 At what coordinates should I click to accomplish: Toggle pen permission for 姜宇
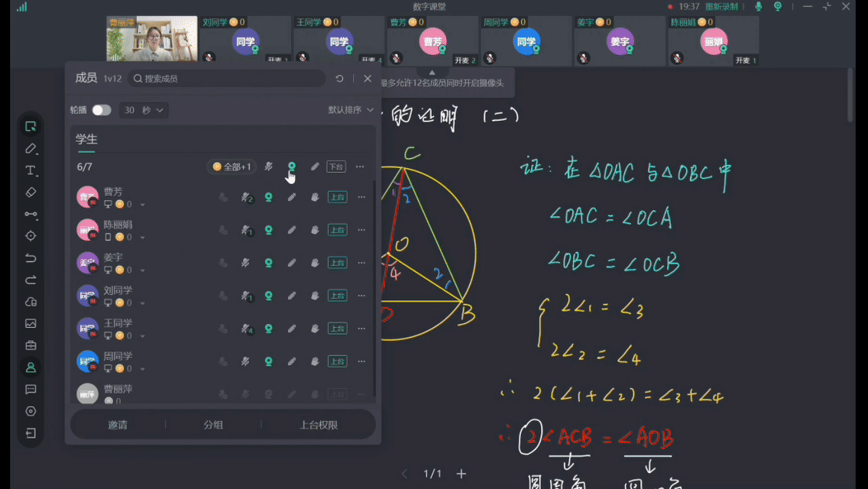292,263
